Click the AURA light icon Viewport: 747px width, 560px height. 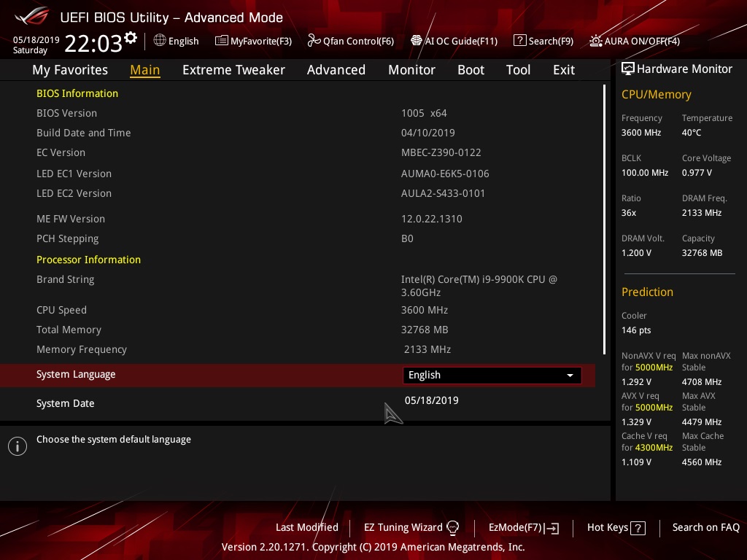coord(595,41)
